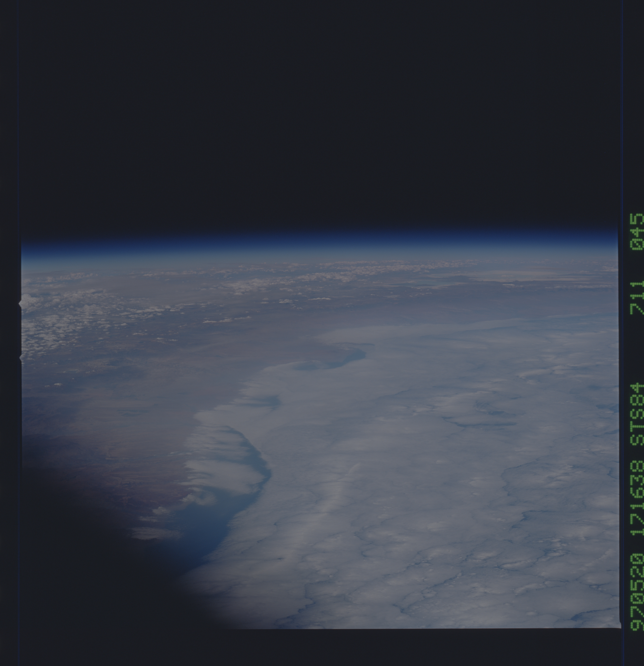Image resolution: width=644 pixels, height=666 pixels.
Task: Select the center of the cloud field
Action: pyautogui.click(x=391, y=476)
